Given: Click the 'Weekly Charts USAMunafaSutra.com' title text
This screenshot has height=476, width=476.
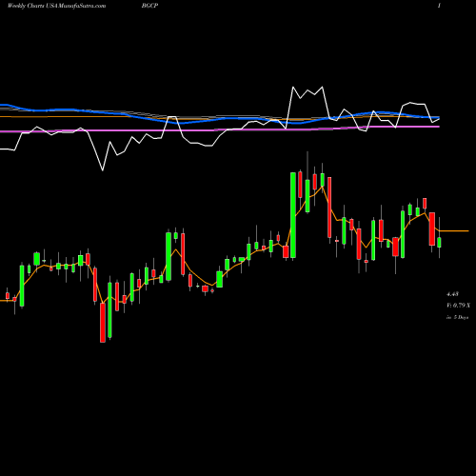Looking at the screenshot, I should point(56,6).
